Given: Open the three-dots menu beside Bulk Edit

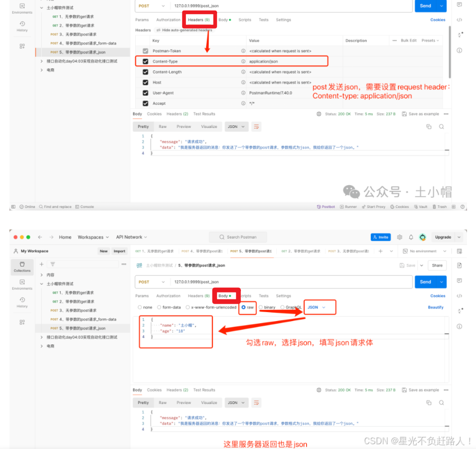Looking at the screenshot, I should [x=394, y=40].
